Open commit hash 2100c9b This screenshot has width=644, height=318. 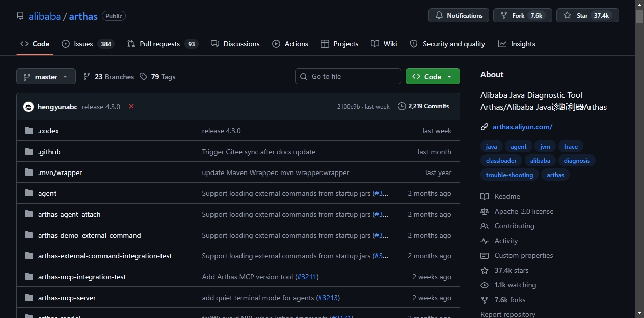coord(348,107)
